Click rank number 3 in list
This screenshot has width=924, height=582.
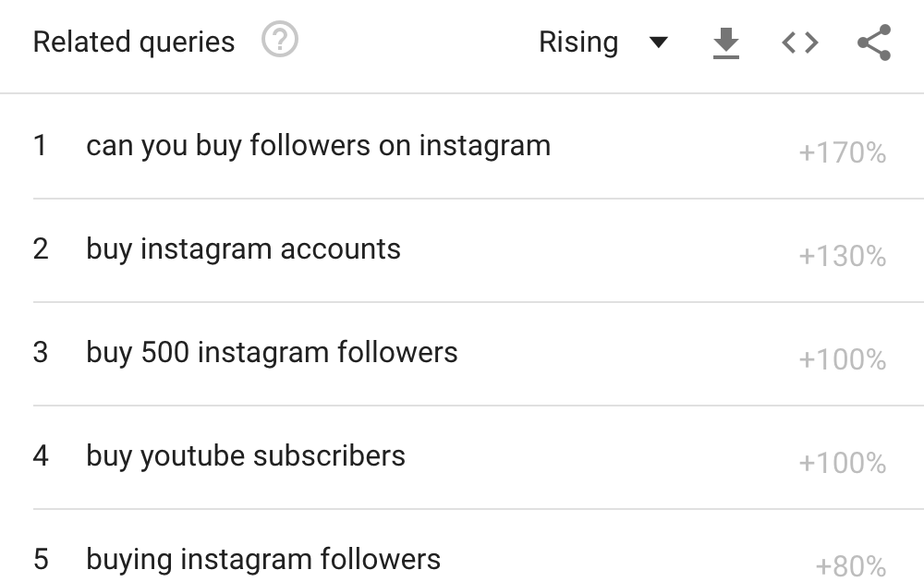point(40,352)
